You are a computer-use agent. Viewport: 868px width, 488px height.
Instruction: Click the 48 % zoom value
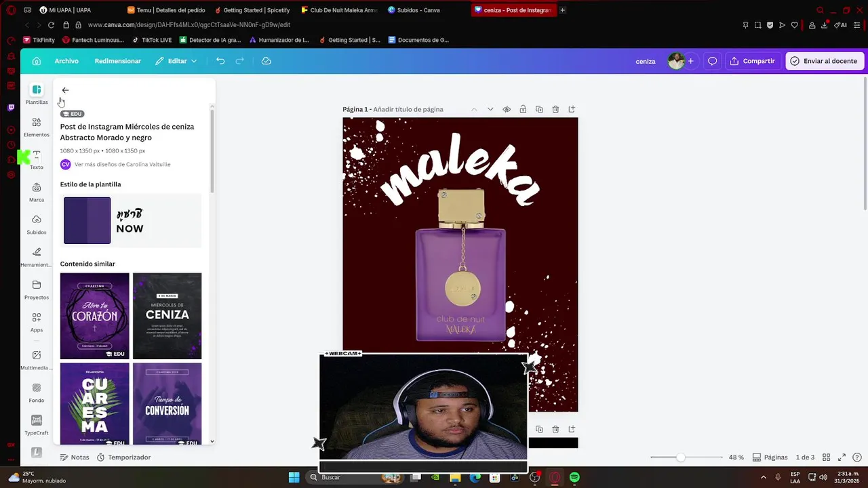tap(736, 457)
